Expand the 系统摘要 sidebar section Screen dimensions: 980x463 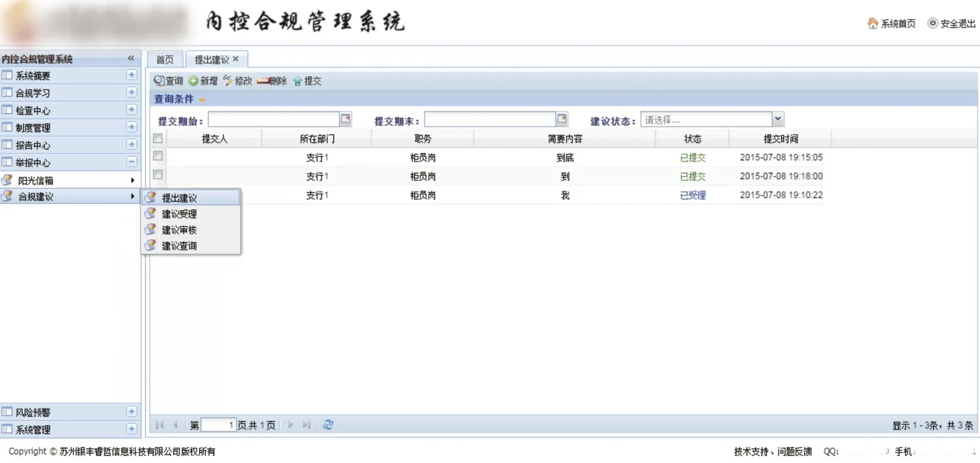coord(131,75)
